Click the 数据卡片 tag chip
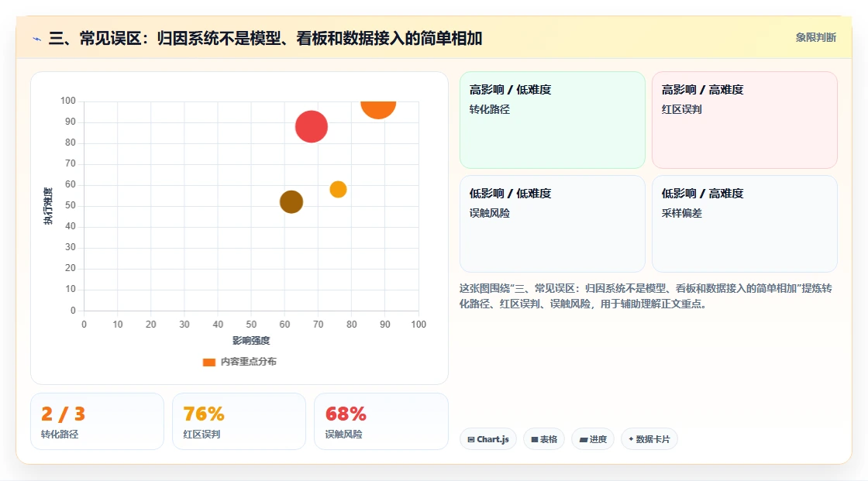 (x=649, y=439)
